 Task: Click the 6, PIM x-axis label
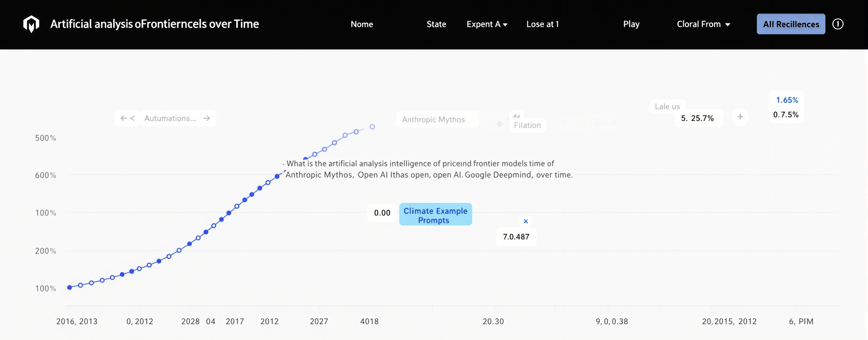pos(801,321)
